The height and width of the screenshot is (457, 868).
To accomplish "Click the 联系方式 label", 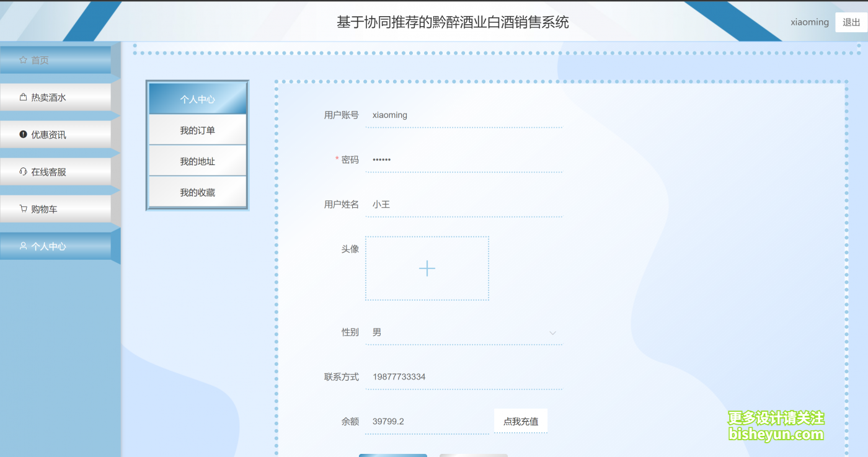I will coord(341,377).
